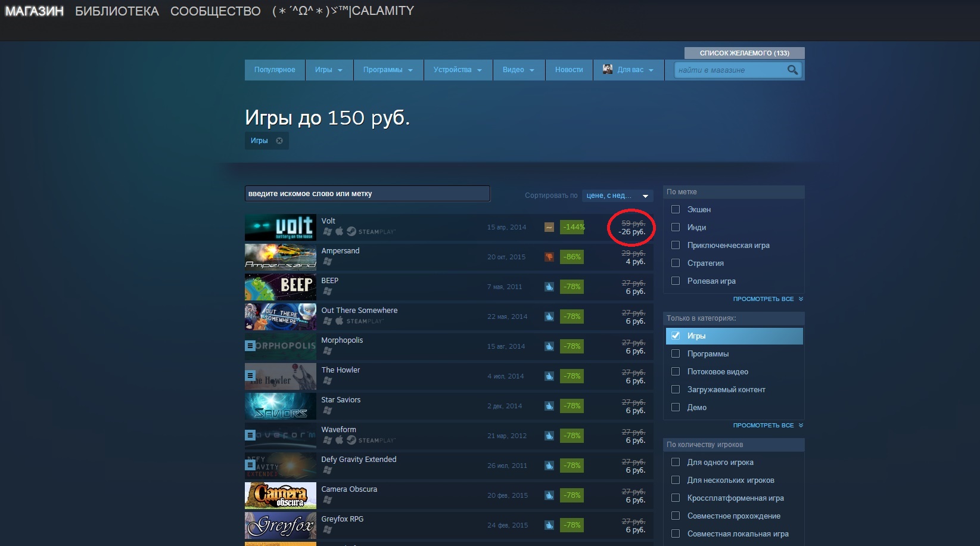
Task: Click the review icon for Volt
Action: [549, 227]
